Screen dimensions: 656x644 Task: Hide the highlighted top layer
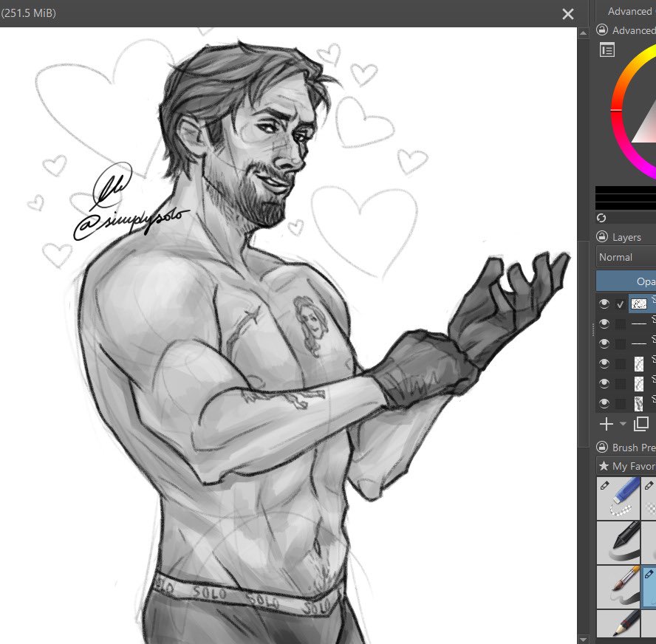click(604, 304)
